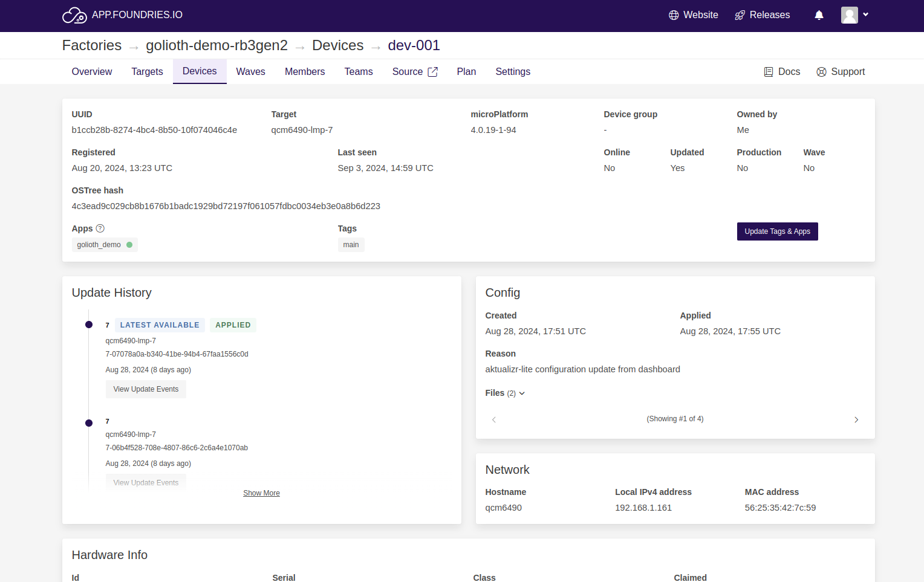
Task: Click the globe icon beside Website
Action: (674, 15)
